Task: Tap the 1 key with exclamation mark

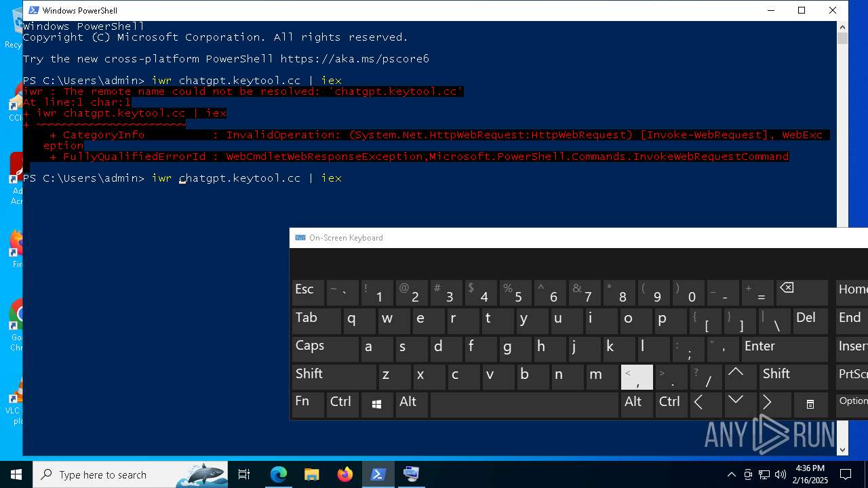Action: [x=377, y=292]
